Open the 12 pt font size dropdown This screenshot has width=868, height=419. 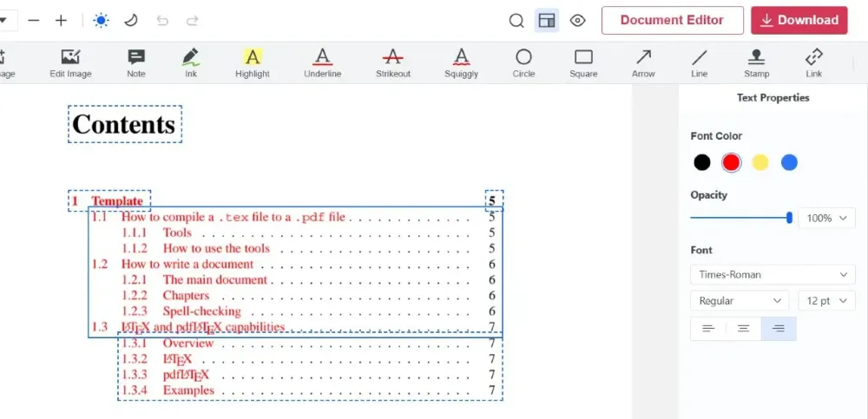point(826,301)
